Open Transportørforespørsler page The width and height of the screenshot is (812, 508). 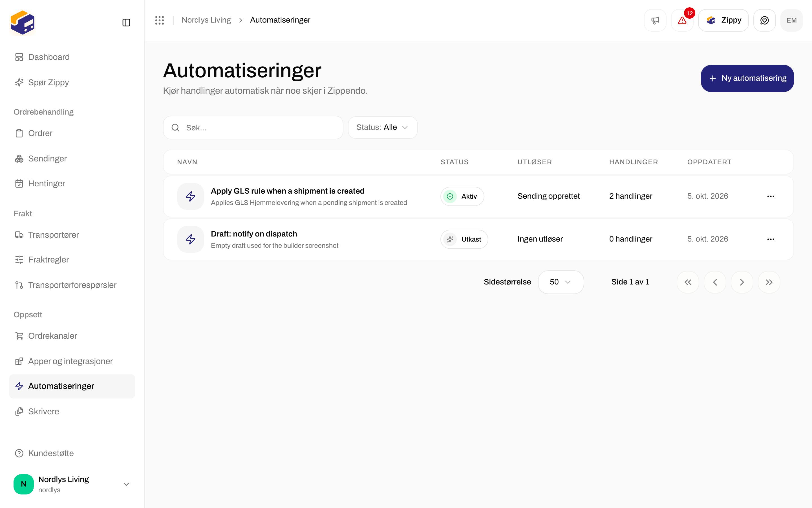tap(72, 285)
